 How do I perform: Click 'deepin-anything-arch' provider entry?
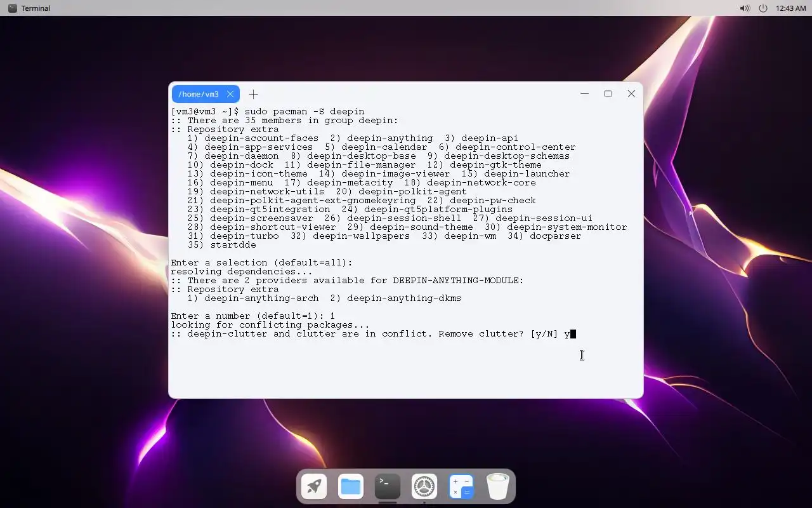click(261, 298)
